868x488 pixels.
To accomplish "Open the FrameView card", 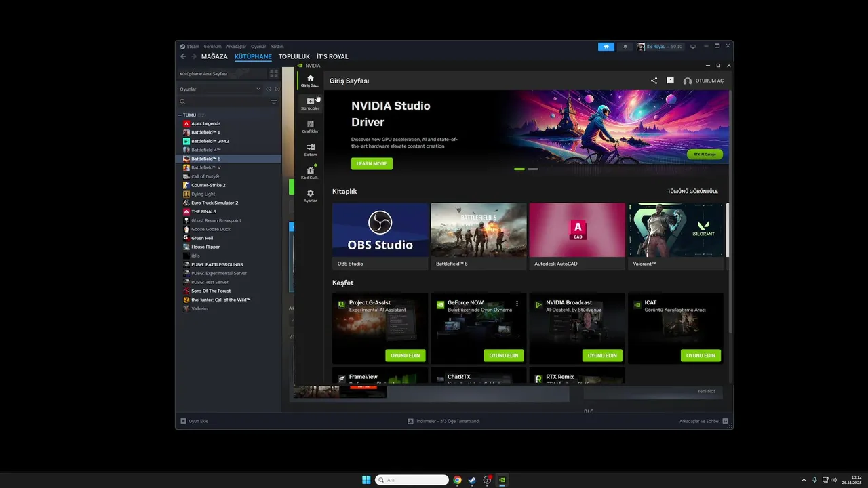I will coord(380,375).
